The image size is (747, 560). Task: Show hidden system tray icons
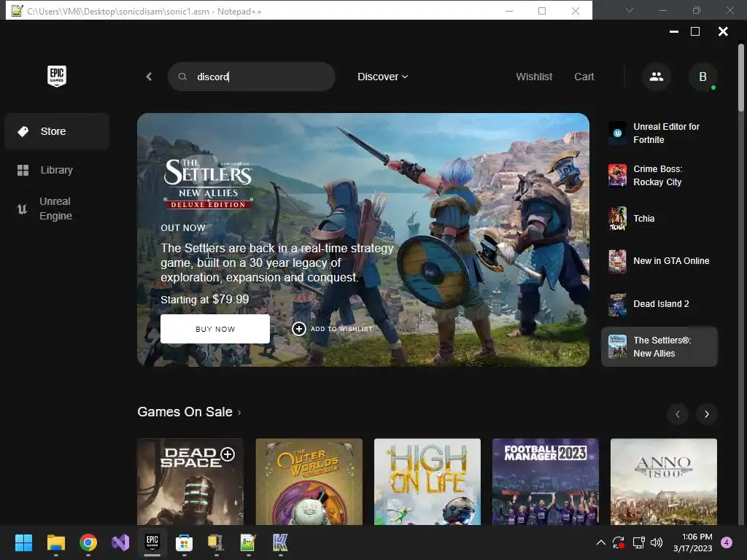(601, 542)
